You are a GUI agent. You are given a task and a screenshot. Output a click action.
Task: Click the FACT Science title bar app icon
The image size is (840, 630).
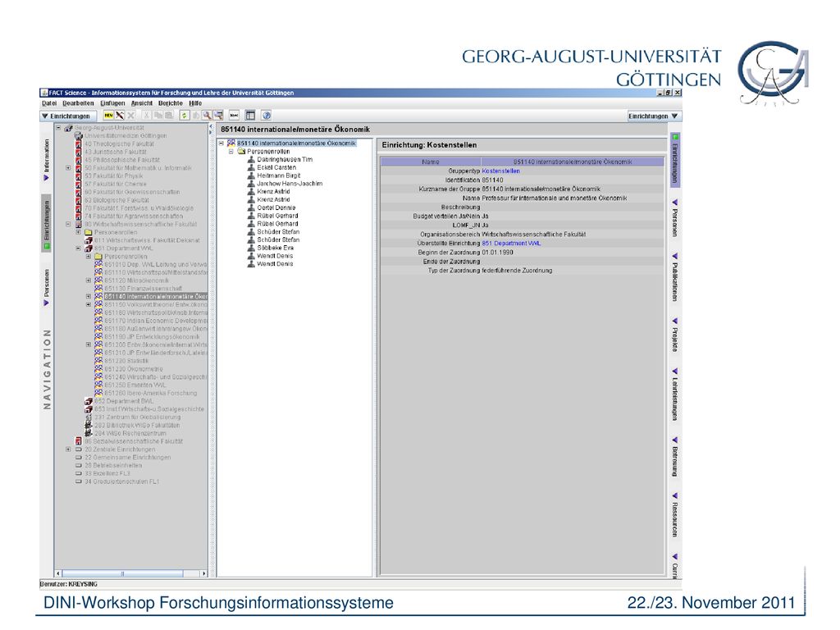(45, 93)
